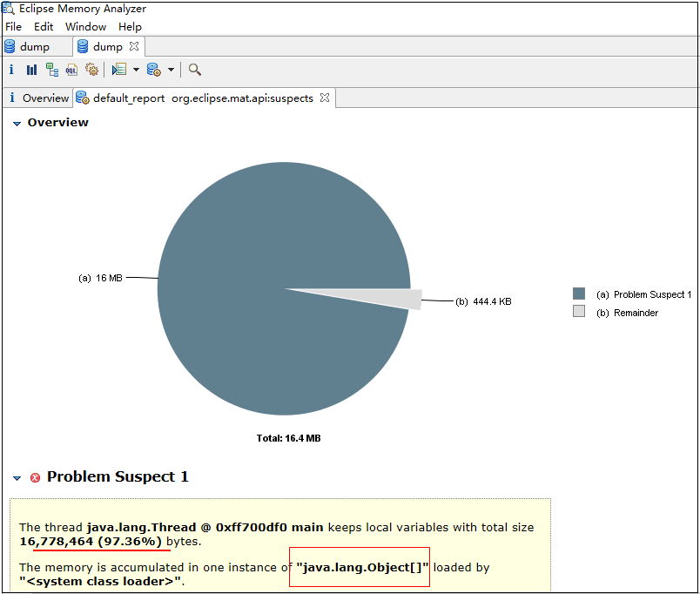
Task: Open the File menu
Action: 13,27
